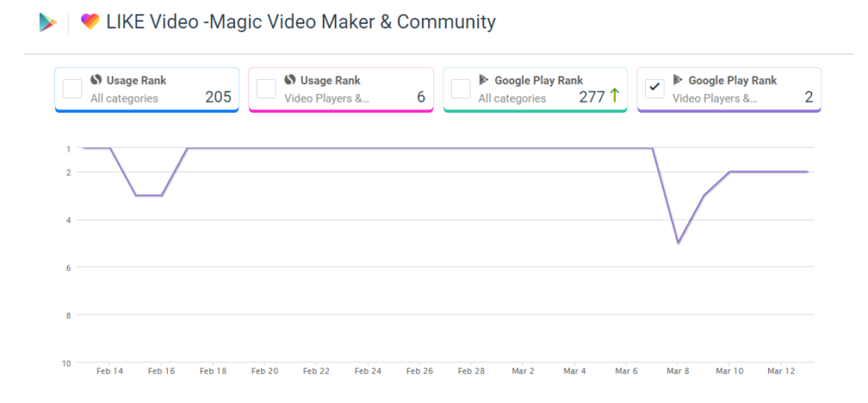Click the Mar 6 x-axis label
The height and width of the screenshot is (403, 868).
pyautogui.click(x=626, y=372)
